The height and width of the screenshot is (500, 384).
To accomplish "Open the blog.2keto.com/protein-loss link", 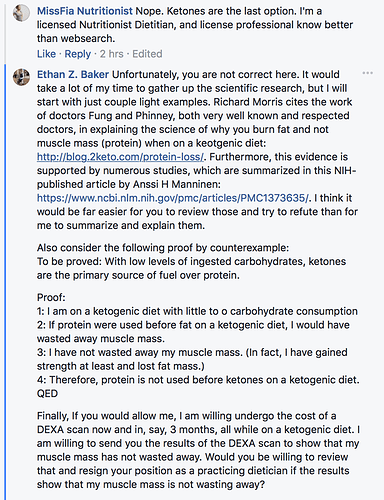I will tap(121, 157).
